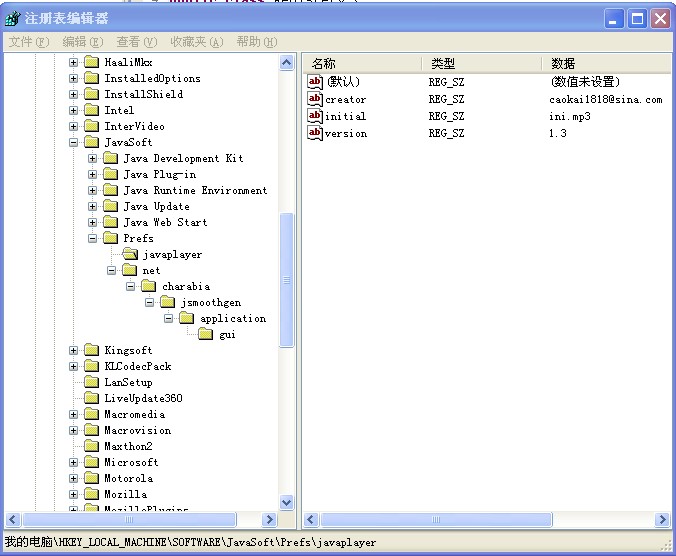
Task: Click the Kingsoft folder icon
Action: (91, 350)
